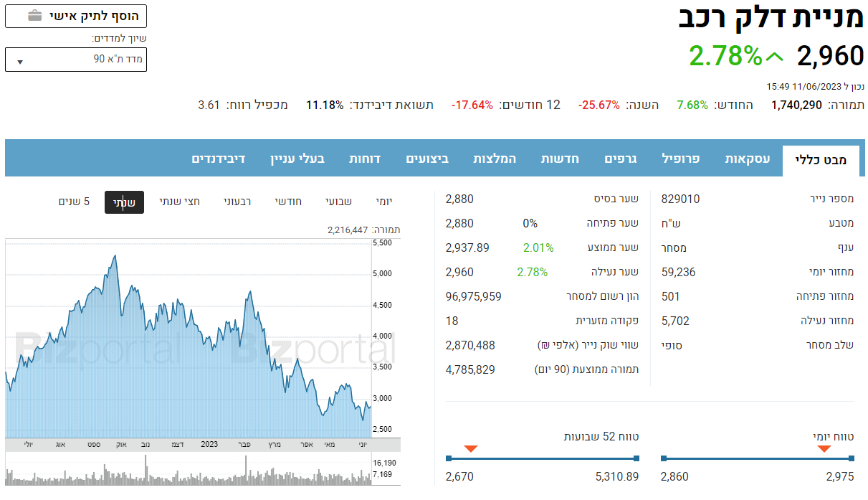Open the המלצות tab
868x500 pixels.
[x=495, y=159]
